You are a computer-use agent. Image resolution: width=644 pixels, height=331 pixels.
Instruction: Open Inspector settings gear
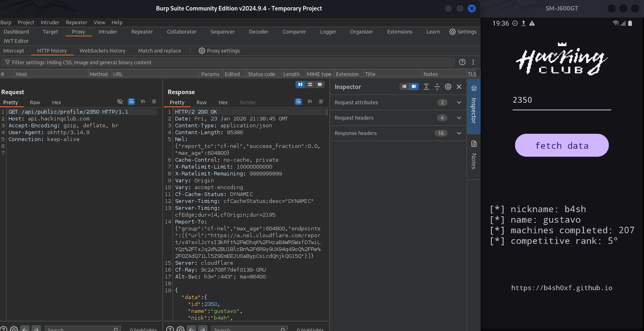pyautogui.click(x=448, y=86)
